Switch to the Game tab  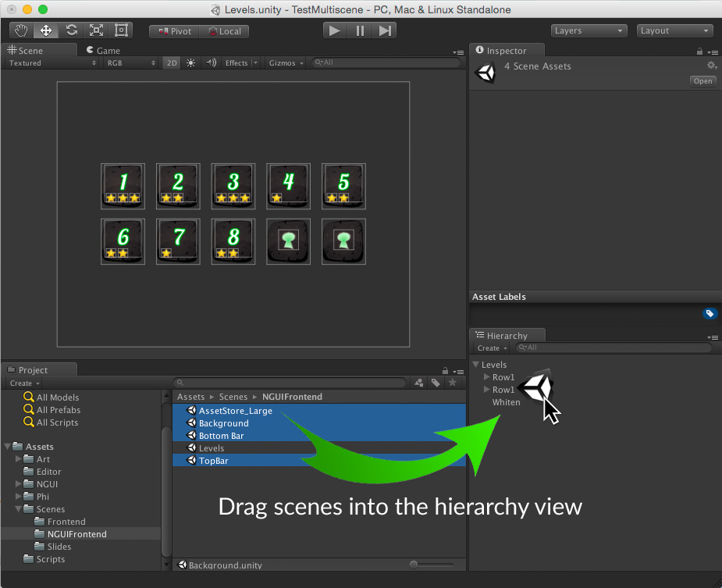coord(103,50)
